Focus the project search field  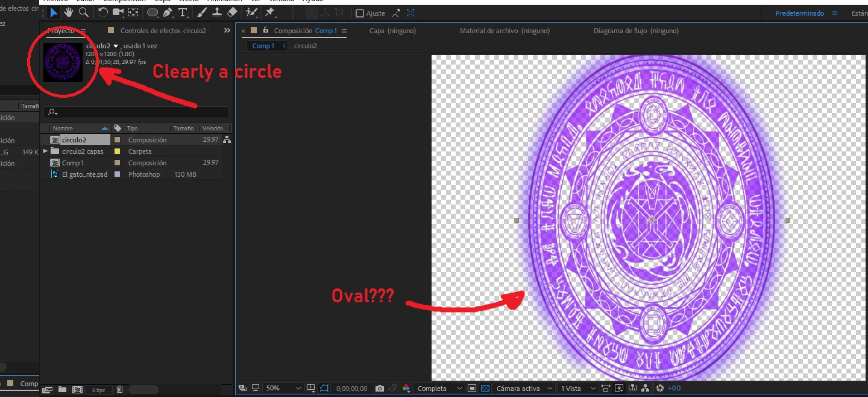(x=136, y=112)
